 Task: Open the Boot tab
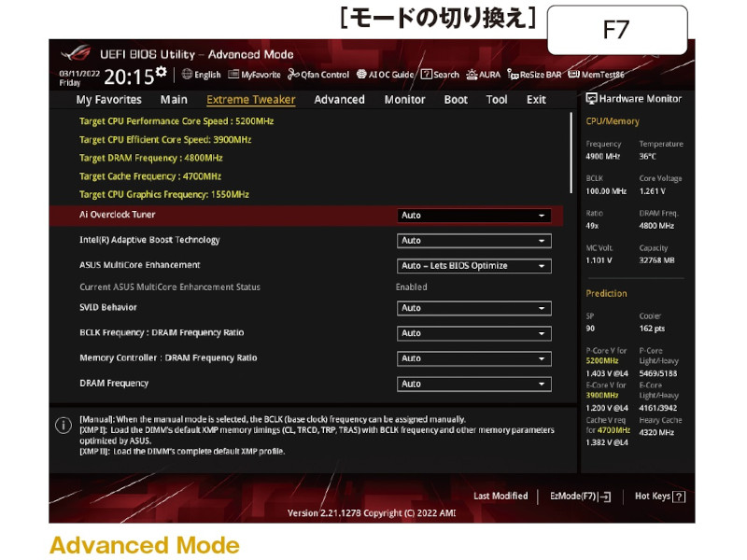[456, 100]
